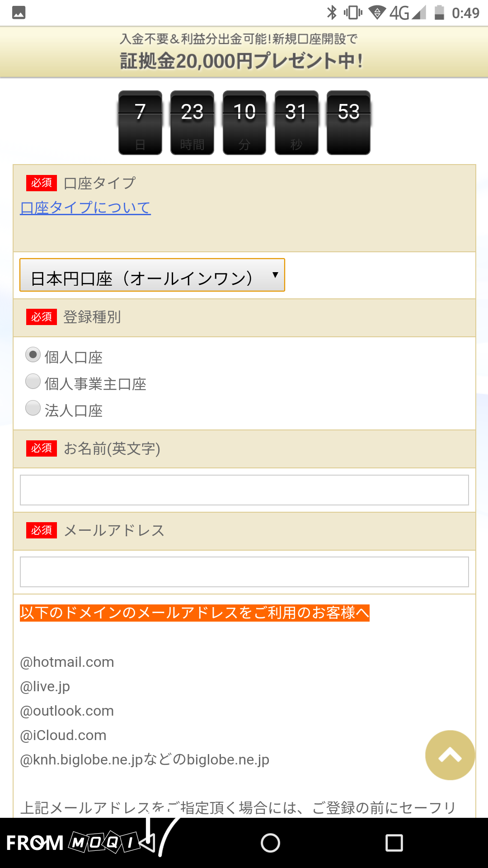
Task: Select the 個人口座 radio option
Action: point(33,355)
